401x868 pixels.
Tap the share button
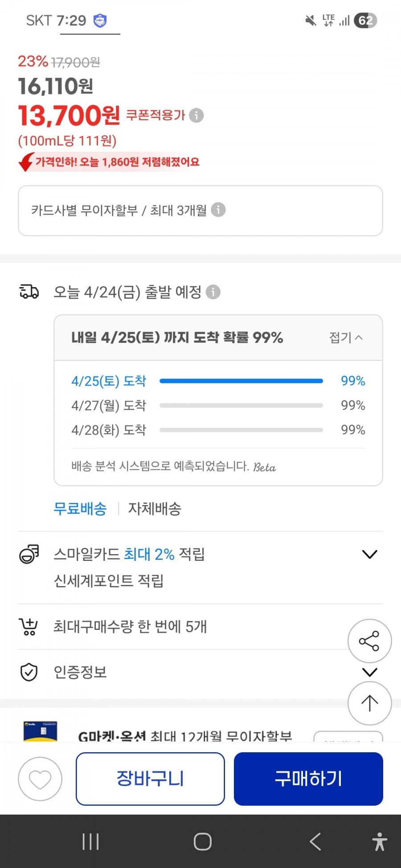[x=369, y=641]
